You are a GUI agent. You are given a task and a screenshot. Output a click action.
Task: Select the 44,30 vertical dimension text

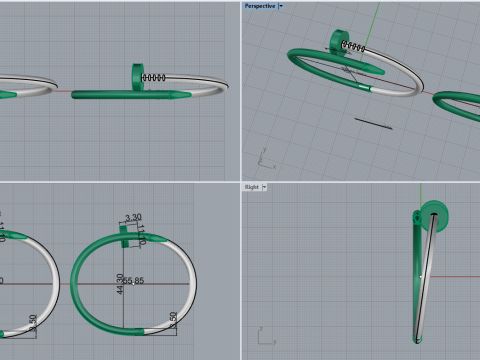(x=120, y=284)
